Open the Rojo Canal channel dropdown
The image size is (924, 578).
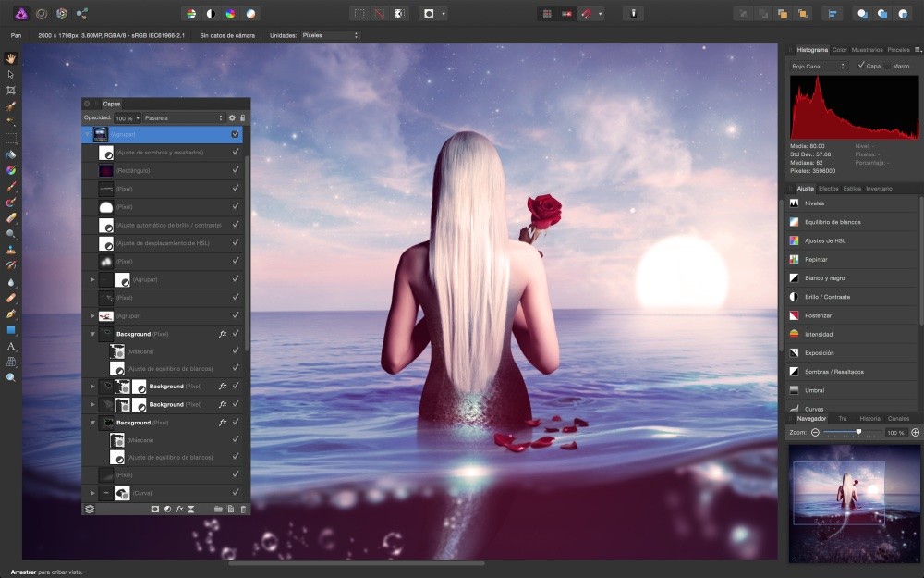[818, 66]
